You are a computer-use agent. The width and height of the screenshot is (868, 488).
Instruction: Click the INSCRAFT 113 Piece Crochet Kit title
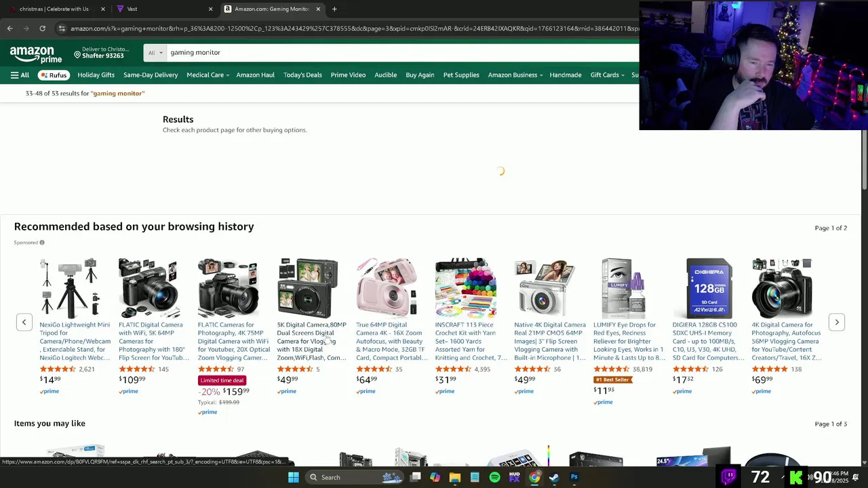pyautogui.click(x=471, y=341)
